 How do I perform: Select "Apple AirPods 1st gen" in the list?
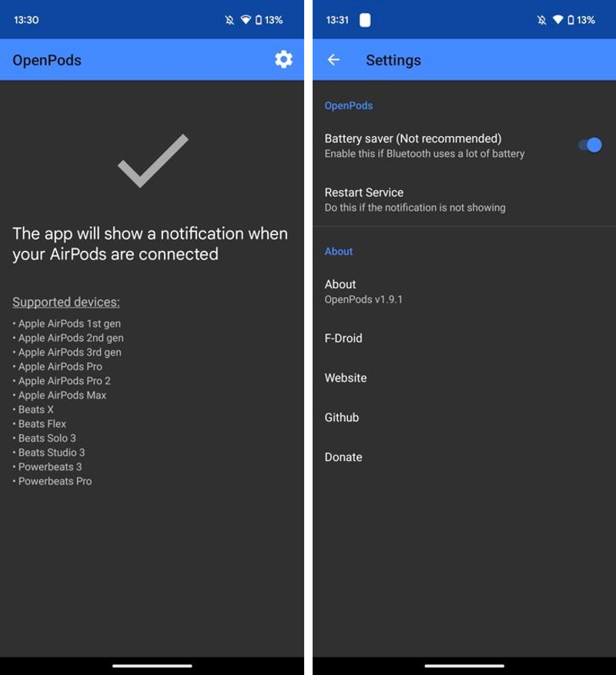(69, 324)
